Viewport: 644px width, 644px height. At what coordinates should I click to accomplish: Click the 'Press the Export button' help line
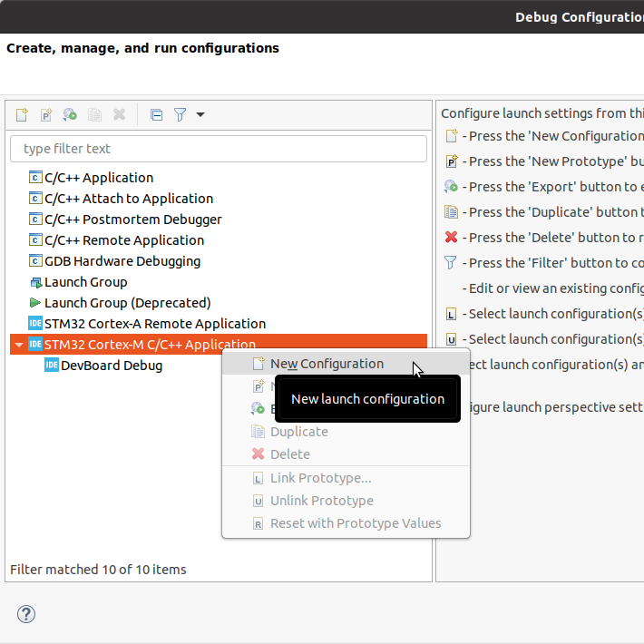[552, 187]
